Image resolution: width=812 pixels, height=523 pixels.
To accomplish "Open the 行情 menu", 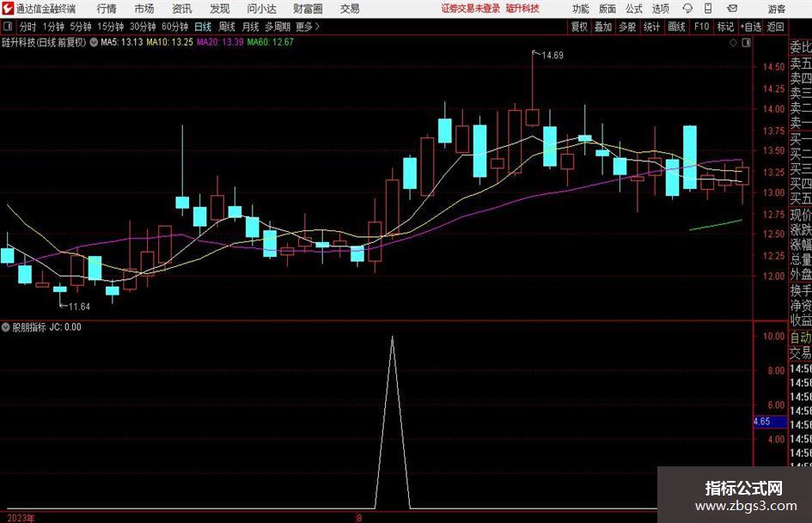I will [107, 9].
